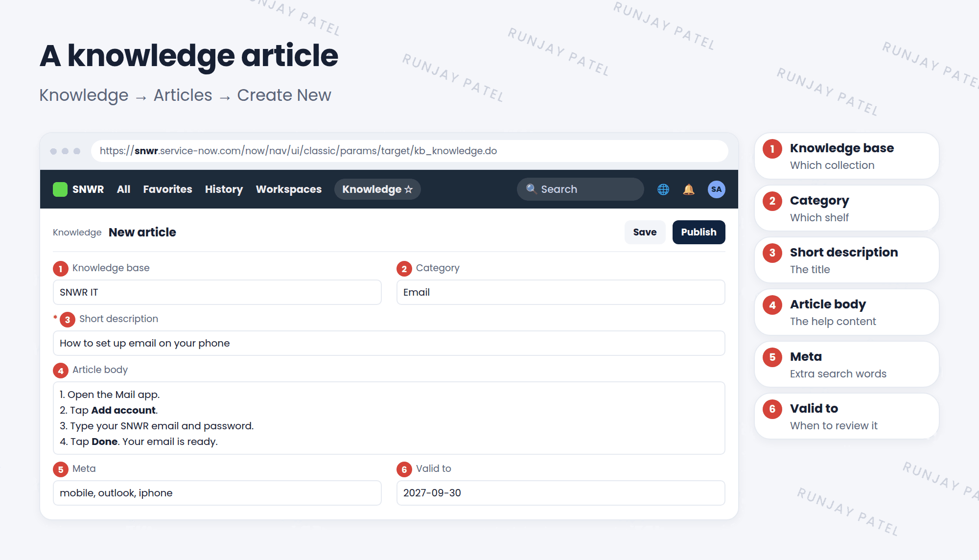979x560 pixels.
Task: Click the browser URL address bar
Action: click(409, 151)
